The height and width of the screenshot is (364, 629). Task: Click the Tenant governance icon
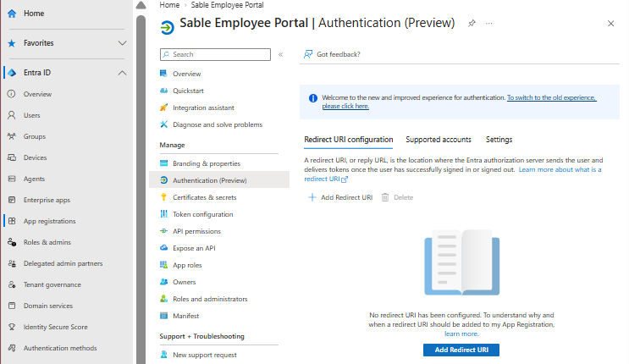pyautogui.click(x=12, y=284)
